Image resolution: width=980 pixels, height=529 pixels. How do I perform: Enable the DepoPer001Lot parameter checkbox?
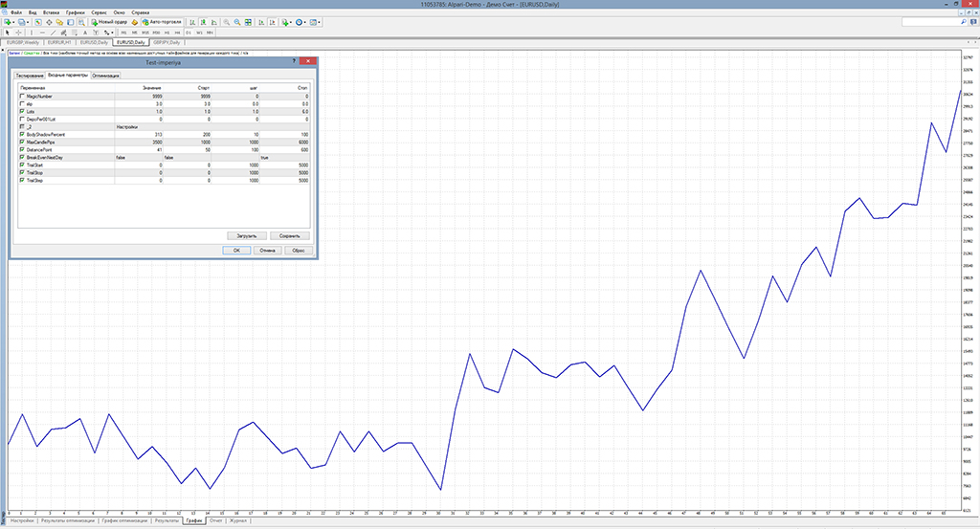tap(22, 119)
